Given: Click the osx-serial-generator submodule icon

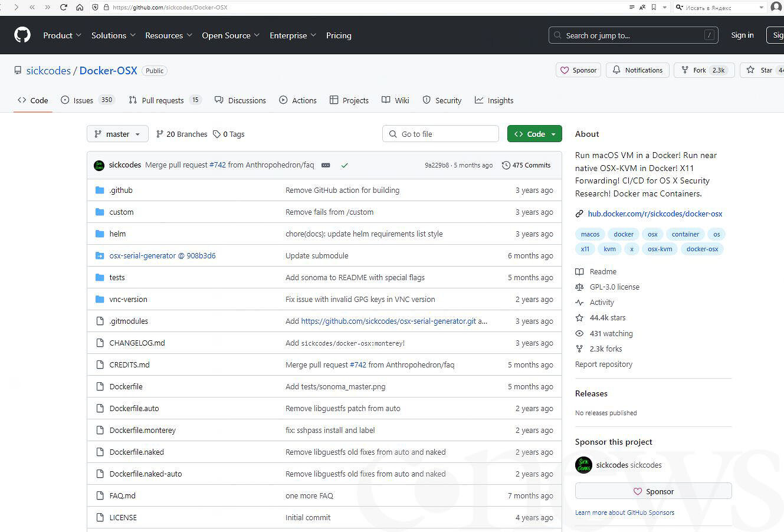Looking at the screenshot, I should [100, 255].
